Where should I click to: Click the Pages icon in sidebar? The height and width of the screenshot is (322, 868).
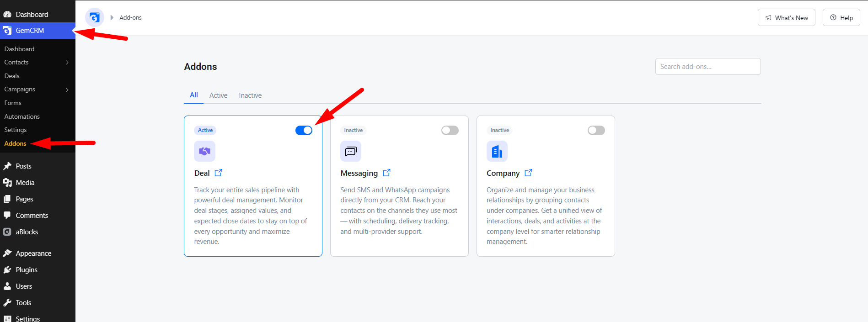7,199
